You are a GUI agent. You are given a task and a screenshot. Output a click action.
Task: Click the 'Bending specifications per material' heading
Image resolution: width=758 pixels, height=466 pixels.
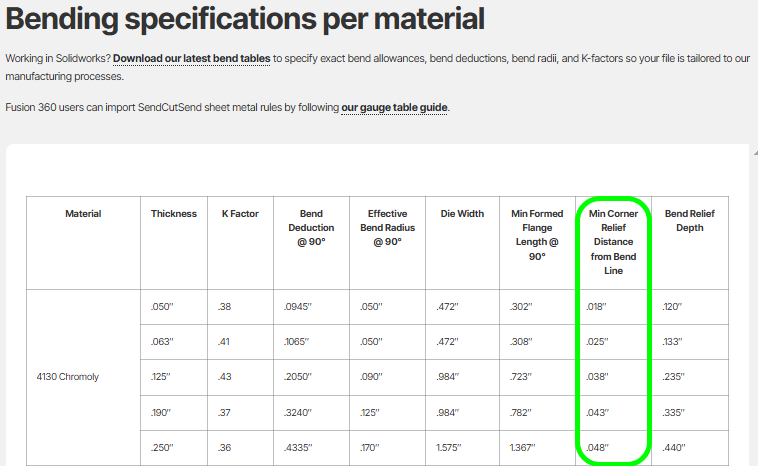point(245,18)
